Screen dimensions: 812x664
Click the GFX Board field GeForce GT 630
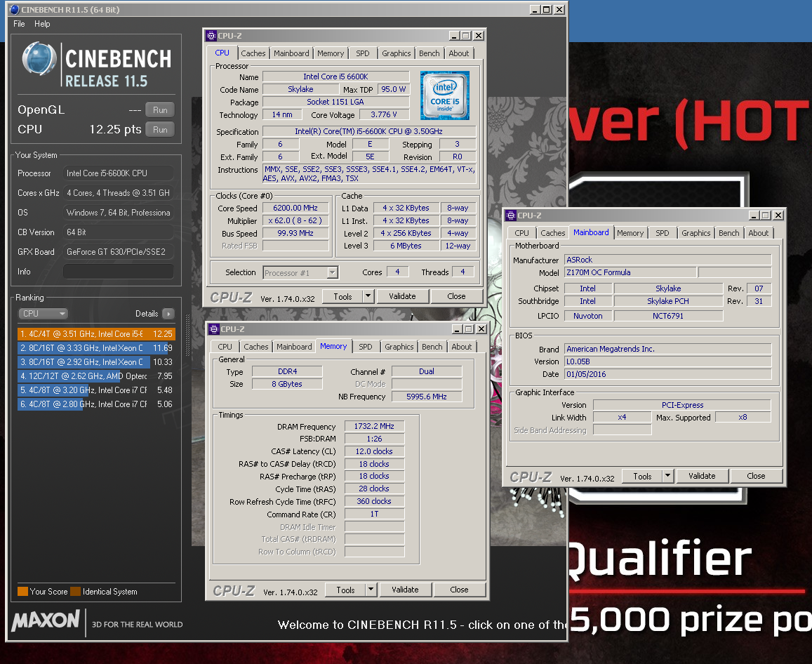point(118,252)
